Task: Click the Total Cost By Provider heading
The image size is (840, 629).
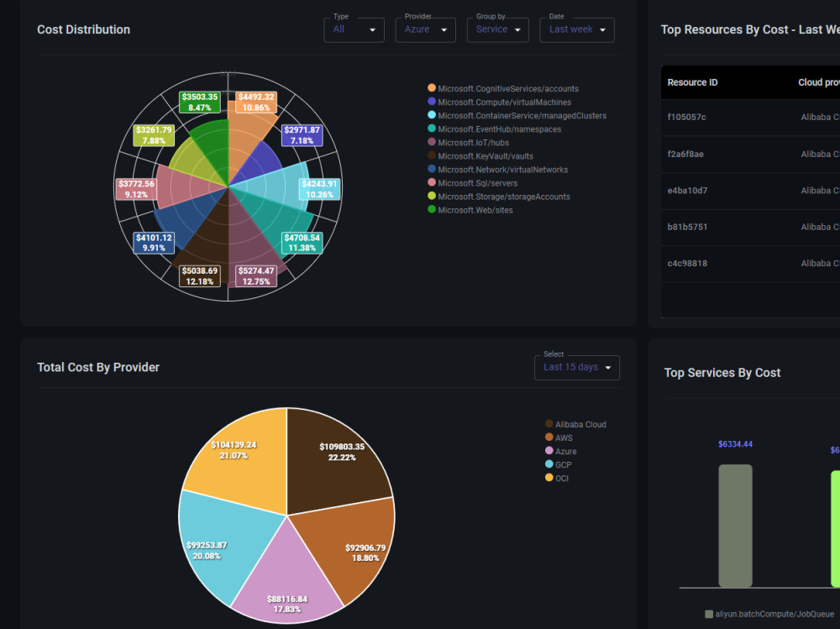Action: click(x=98, y=367)
